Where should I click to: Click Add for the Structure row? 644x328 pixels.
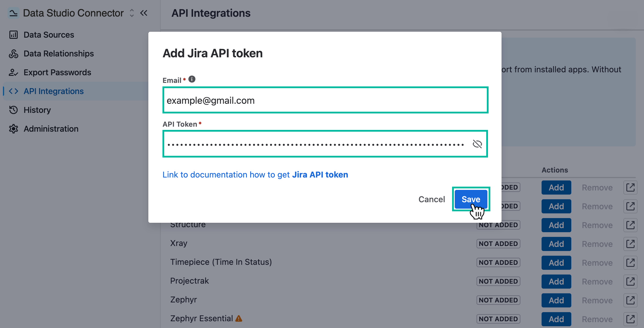(x=556, y=225)
